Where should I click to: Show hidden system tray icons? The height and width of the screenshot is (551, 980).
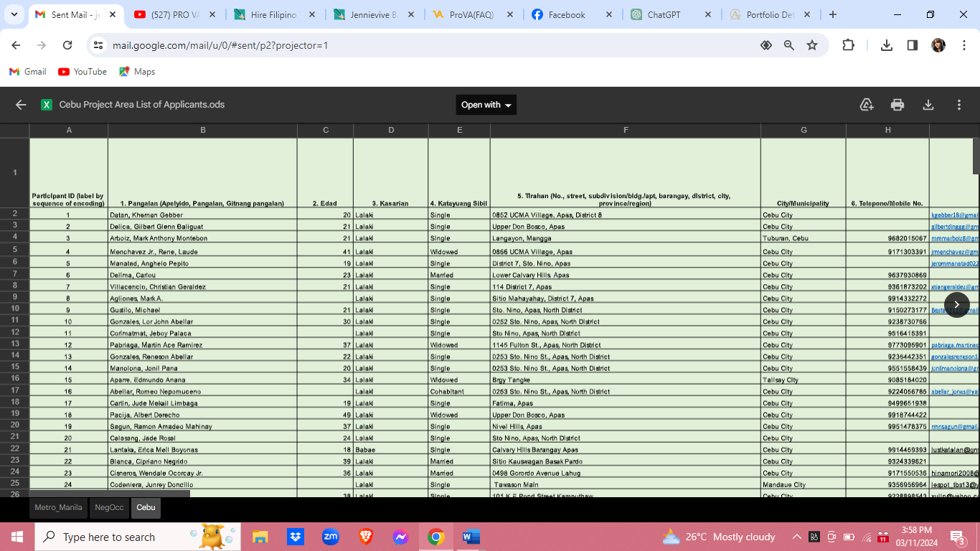tap(797, 537)
